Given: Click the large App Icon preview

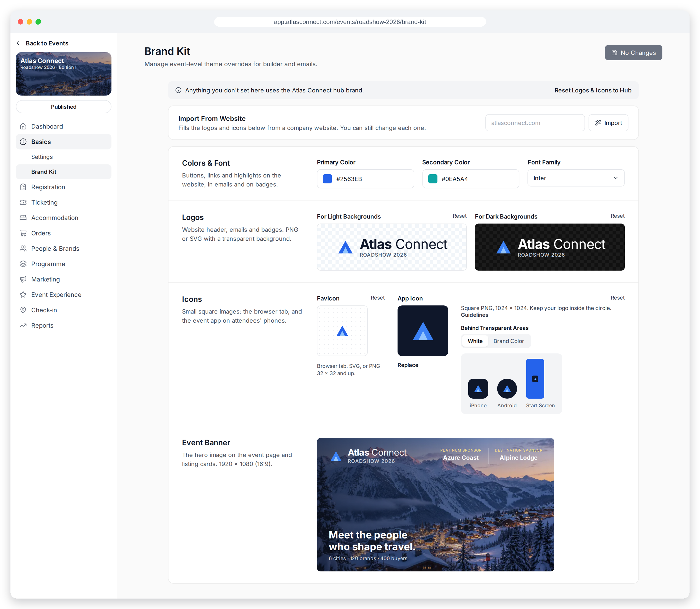Looking at the screenshot, I should point(423,331).
